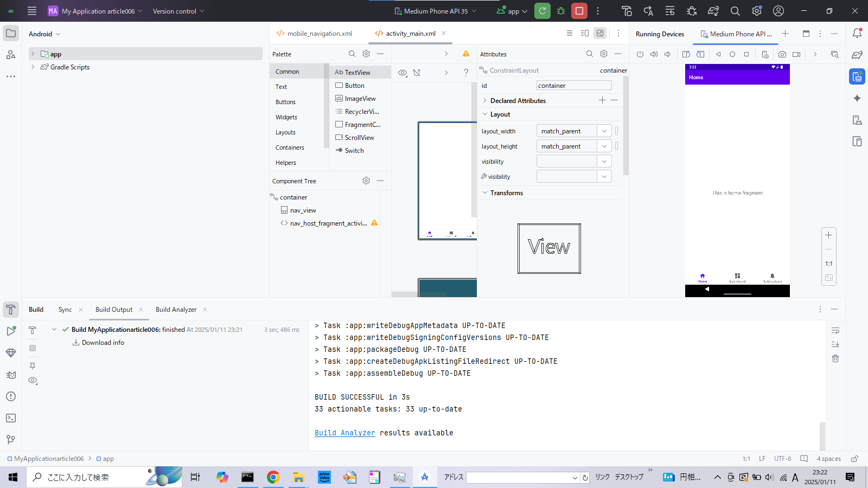868x488 pixels.
Task: Toggle the read-only lock icon in the status bar
Action: (854, 459)
